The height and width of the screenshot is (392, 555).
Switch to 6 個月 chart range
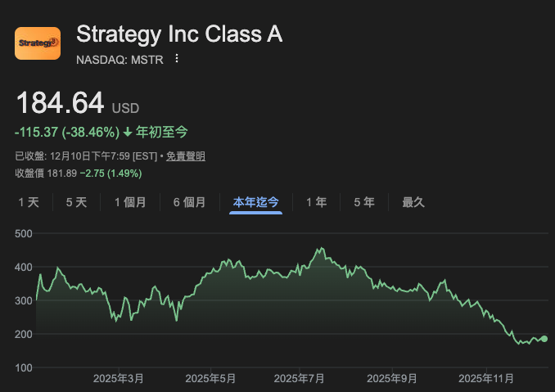tap(188, 202)
